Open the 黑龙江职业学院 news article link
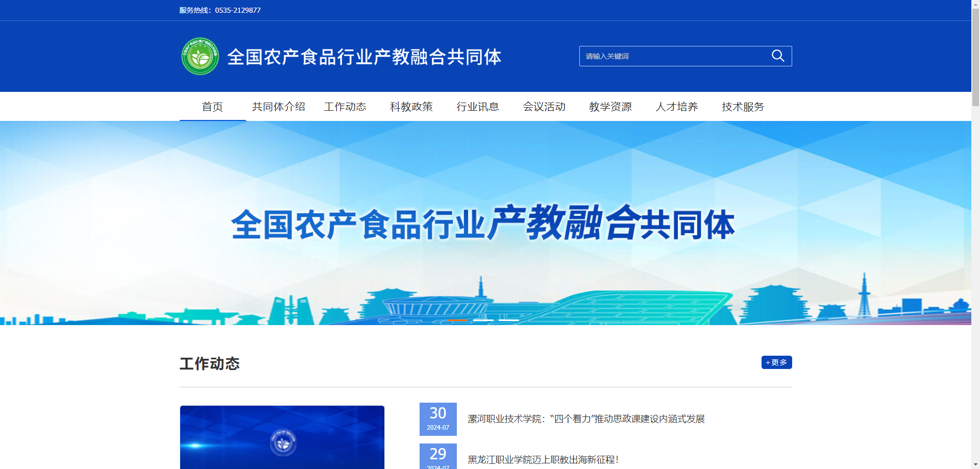Image resolution: width=980 pixels, height=469 pixels. click(x=543, y=460)
